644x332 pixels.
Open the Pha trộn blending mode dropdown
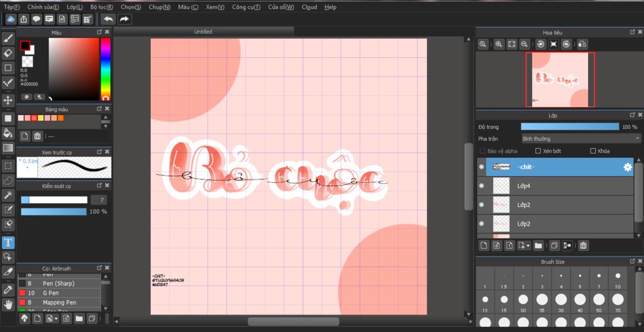[580, 139]
